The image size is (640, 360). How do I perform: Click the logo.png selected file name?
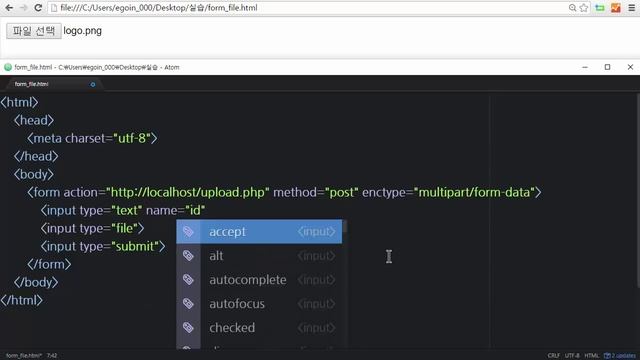click(82, 31)
